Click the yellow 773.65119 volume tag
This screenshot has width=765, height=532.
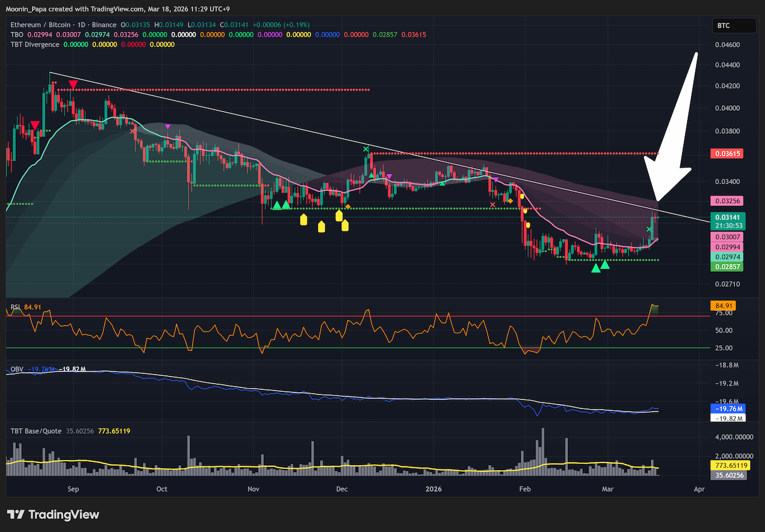pyautogui.click(x=729, y=466)
